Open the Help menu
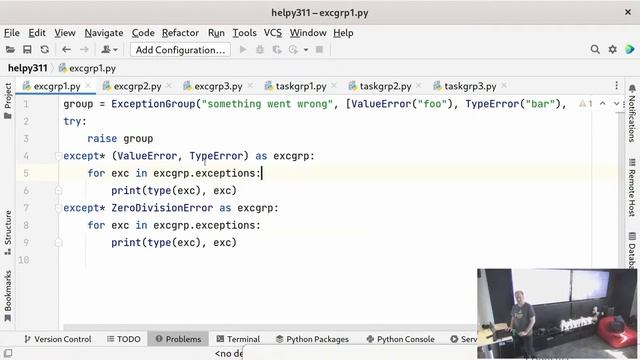The image size is (640, 360). click(x=343, y=33)
